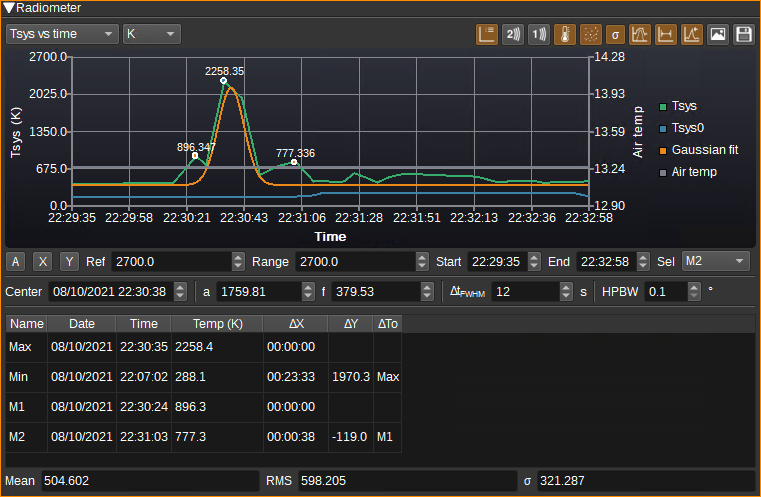Screen dimensions: 761x497
Task: Click the Temp (K) column header
Action: [217, 324]
